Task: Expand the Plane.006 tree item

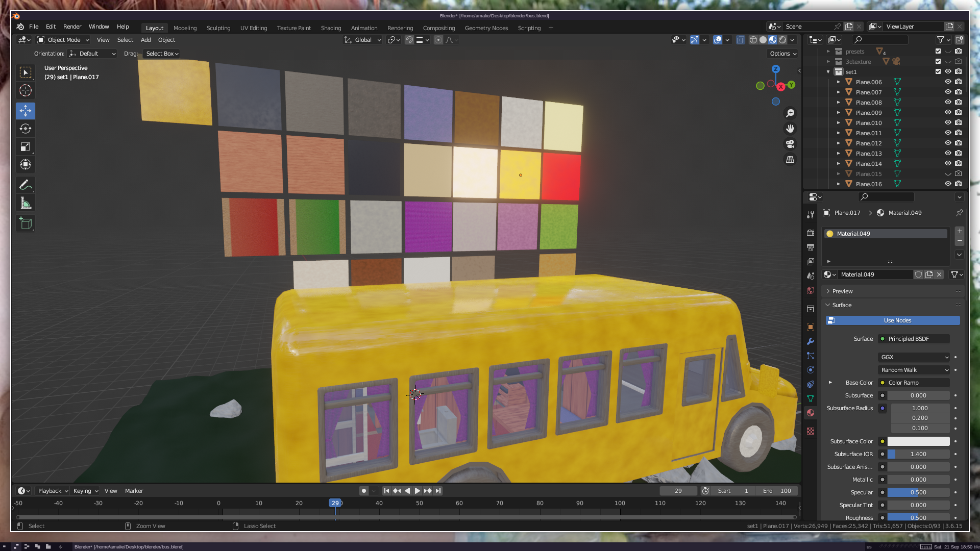Action: pos(838,82)
